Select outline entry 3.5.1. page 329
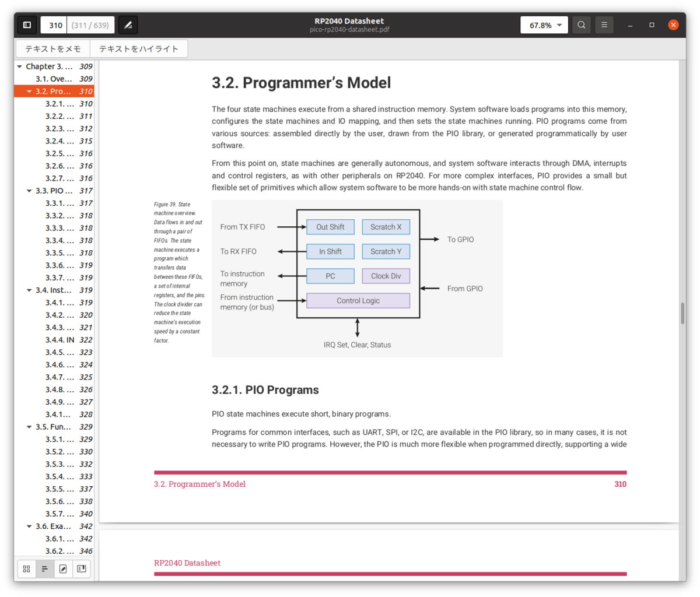700x597 pixels. pos(54,439)
